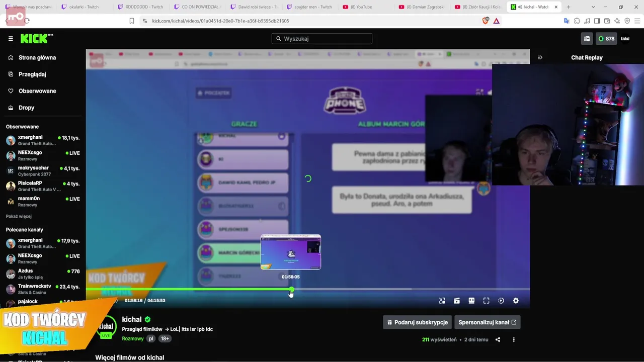Collapse the Chat Replay panel
This screenshot has height=362, width=644.
540,57
